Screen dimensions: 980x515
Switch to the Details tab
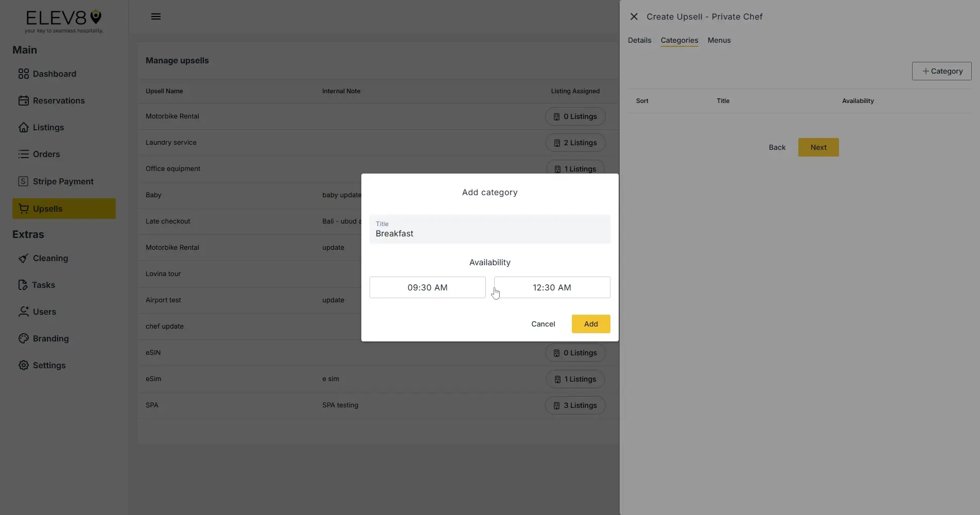pyautogui.click(x=639, y=40)
